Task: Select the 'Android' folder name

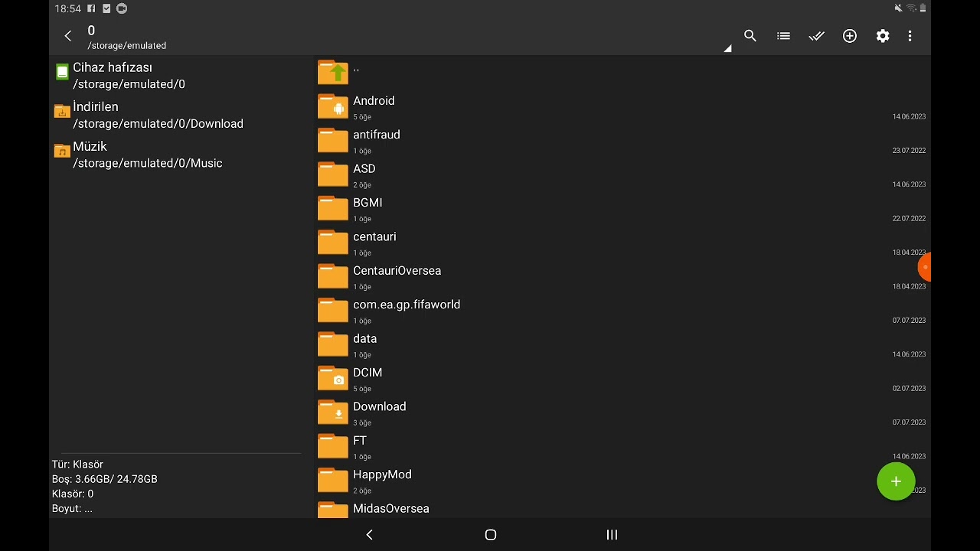Action: tap(374, 100)
